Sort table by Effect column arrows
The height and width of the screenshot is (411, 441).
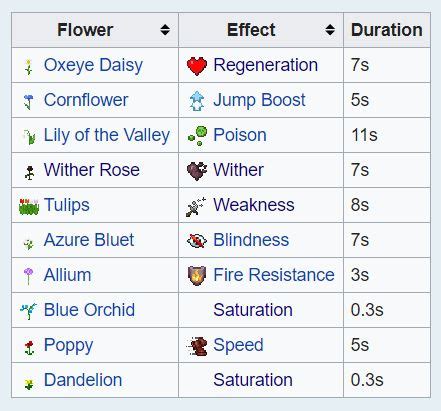(x=330, y=30)
